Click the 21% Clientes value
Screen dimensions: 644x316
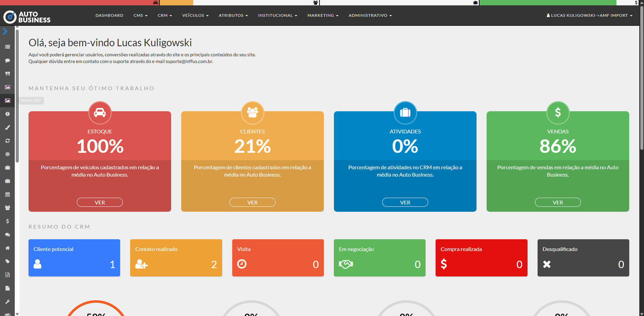252,146
